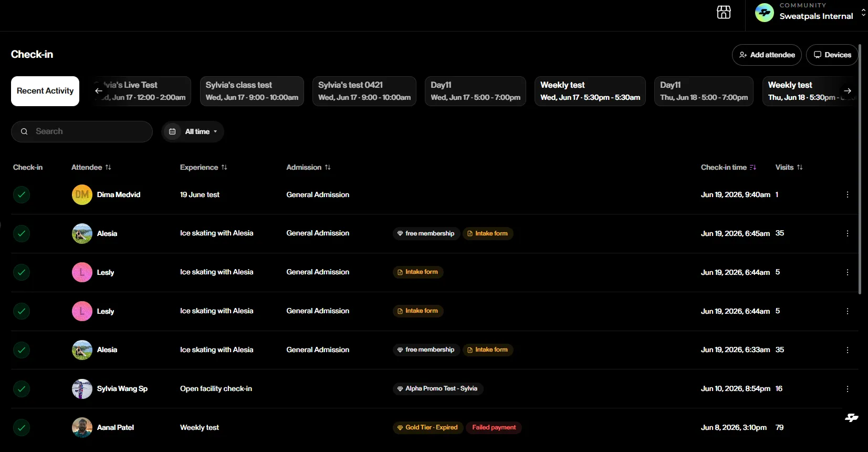Open row menu for Alesia 6:33am row
The width and height of the screenshot is (868, 452).
coord(848,350)
